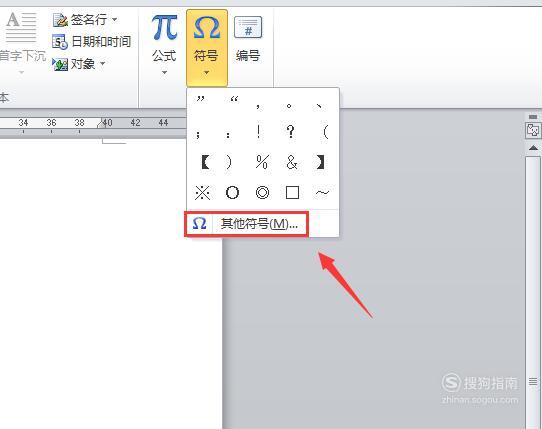Insert the right double quotation mark symbol
The height and width of the screenshot is (429, 542).
[x=200, y=100]
